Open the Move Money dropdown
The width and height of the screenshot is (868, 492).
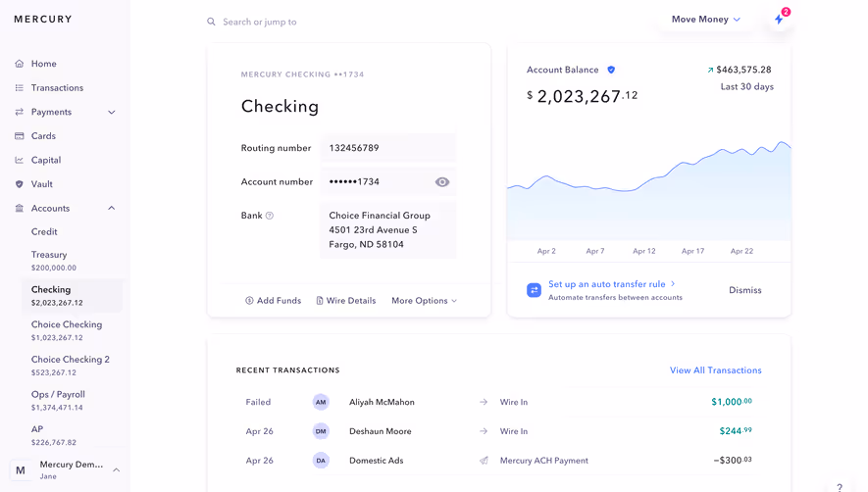(x=706, y=20)
